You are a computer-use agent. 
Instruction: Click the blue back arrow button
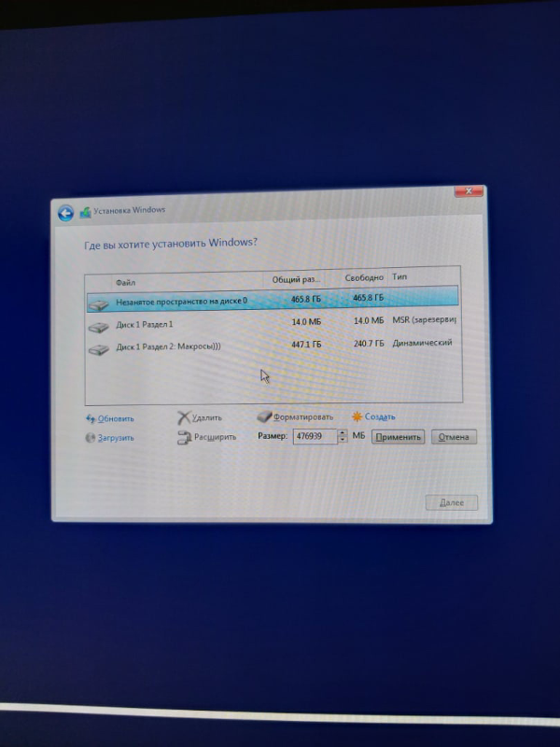[65, 213]
